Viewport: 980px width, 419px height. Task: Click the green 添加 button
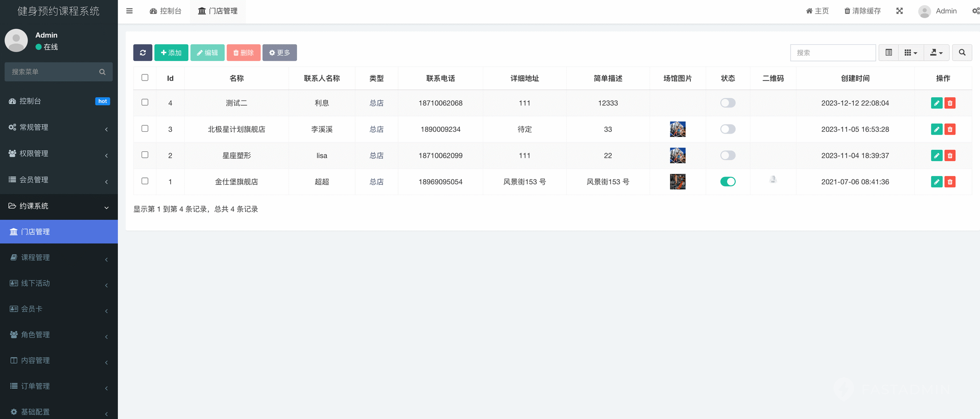tap(171, 53)
